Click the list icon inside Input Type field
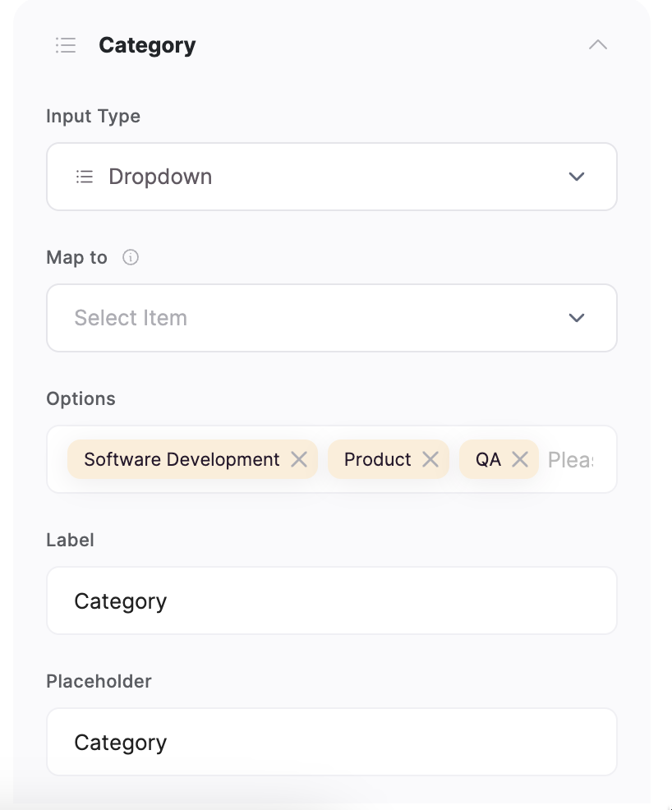This screenshot has height=810, width=672. tap(84, 176)
